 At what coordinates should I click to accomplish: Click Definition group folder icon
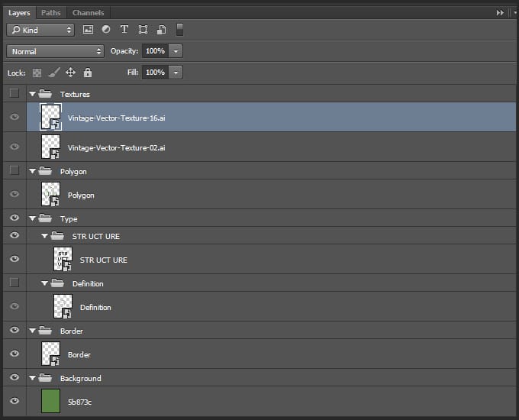pos(57,283)
